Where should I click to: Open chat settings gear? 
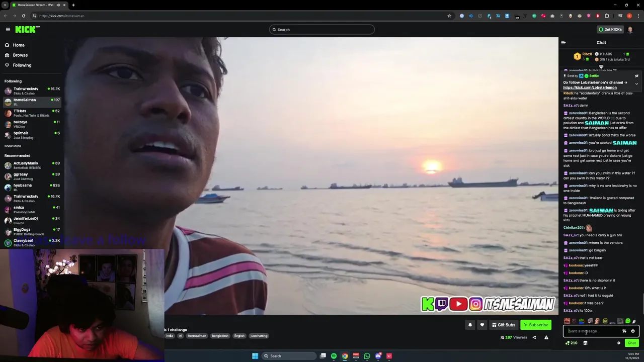(x=619, y=343)
